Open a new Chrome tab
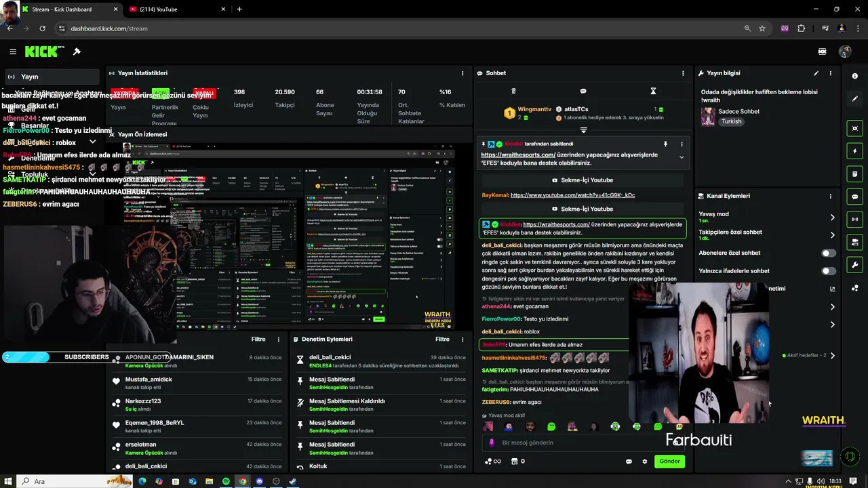The width and height of the screenshot is (868, 488). coord(239,9)
